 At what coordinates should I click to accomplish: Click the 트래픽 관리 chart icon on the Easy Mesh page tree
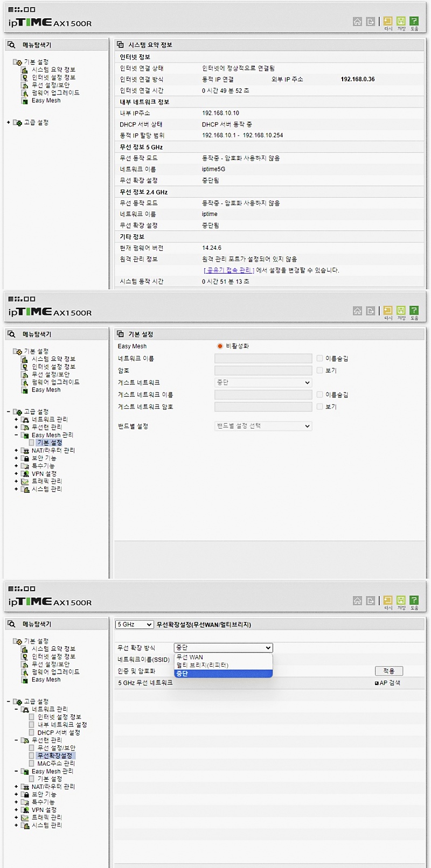[25, 481]
